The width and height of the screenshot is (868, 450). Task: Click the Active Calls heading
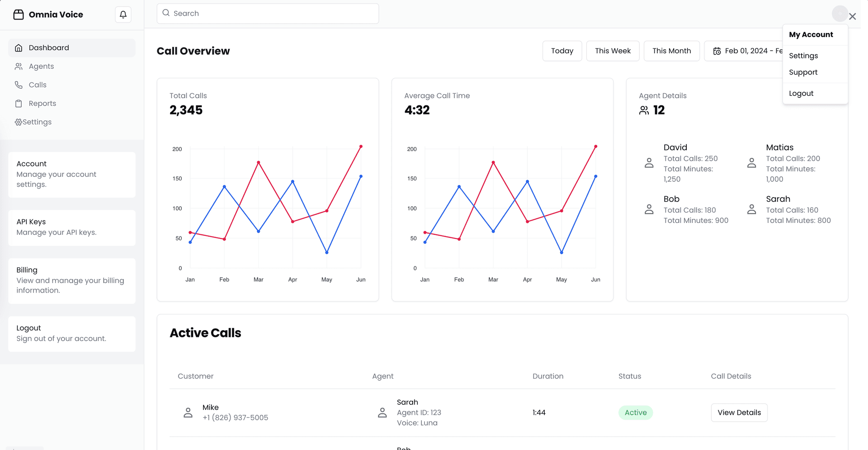pyautogui.click(x=205, y=333)
